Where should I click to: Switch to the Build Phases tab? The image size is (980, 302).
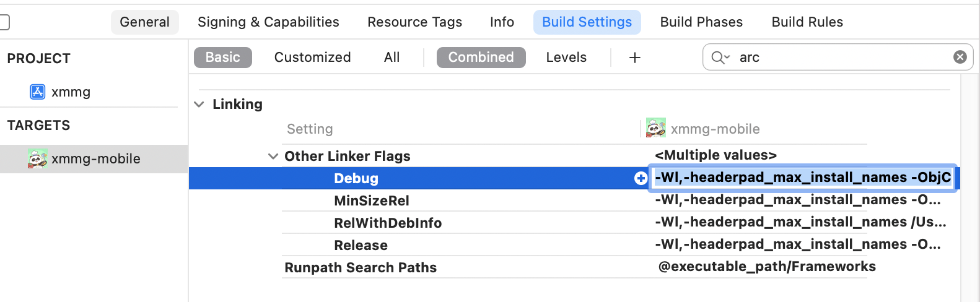pos(701,22)
